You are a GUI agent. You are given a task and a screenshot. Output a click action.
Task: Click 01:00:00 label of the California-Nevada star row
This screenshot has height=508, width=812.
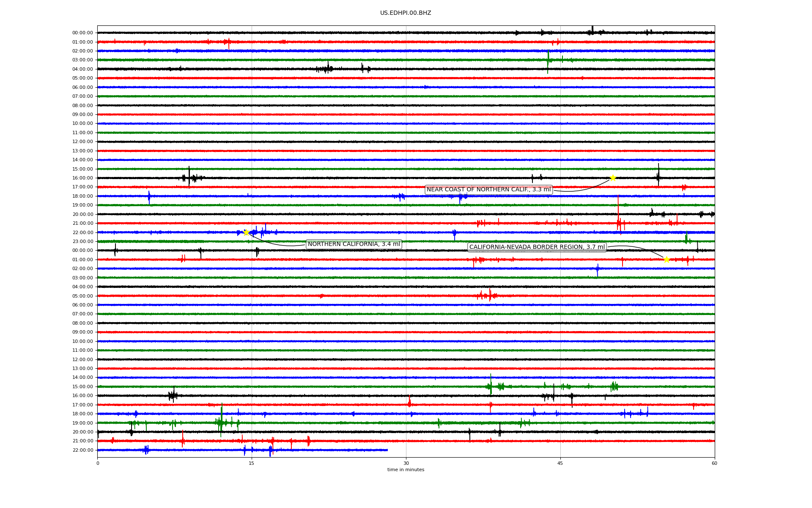pos(82,260)
